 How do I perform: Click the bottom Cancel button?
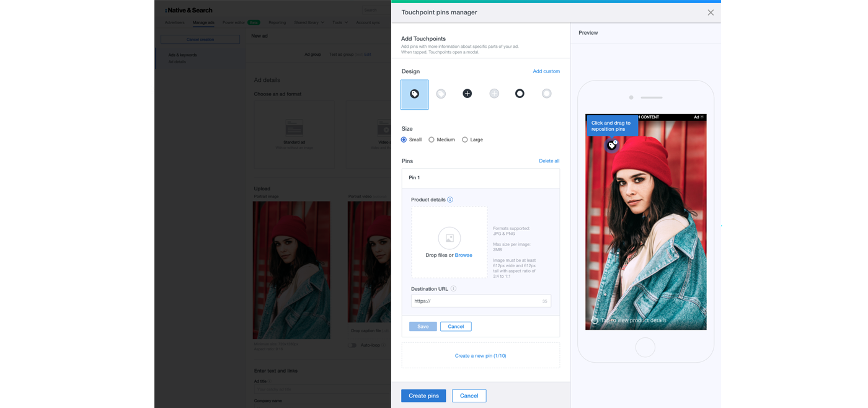point(469,396)
